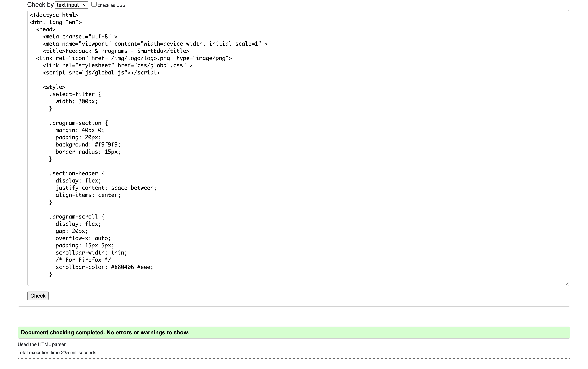
Task: Click the link rel="icon" line
Action: point(134,58)
